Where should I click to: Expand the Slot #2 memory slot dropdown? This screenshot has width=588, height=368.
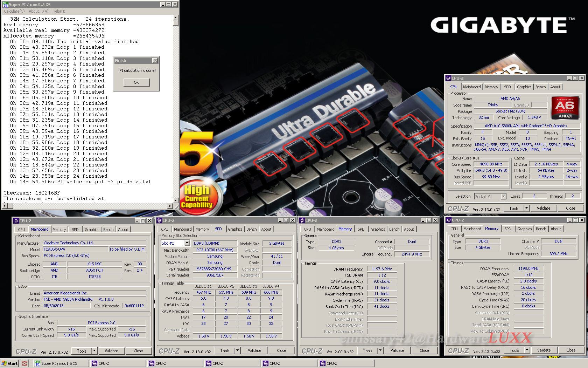pyautogui.click(x=187, y=243)
